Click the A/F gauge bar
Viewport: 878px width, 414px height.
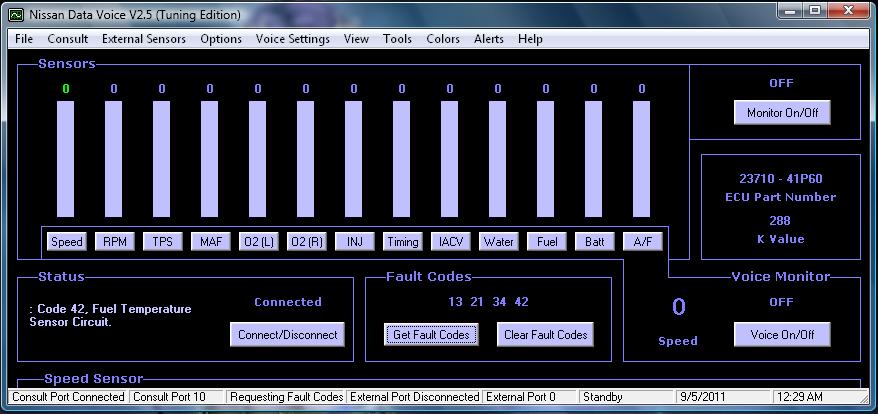pyautogui.click(x=642, y=159)
